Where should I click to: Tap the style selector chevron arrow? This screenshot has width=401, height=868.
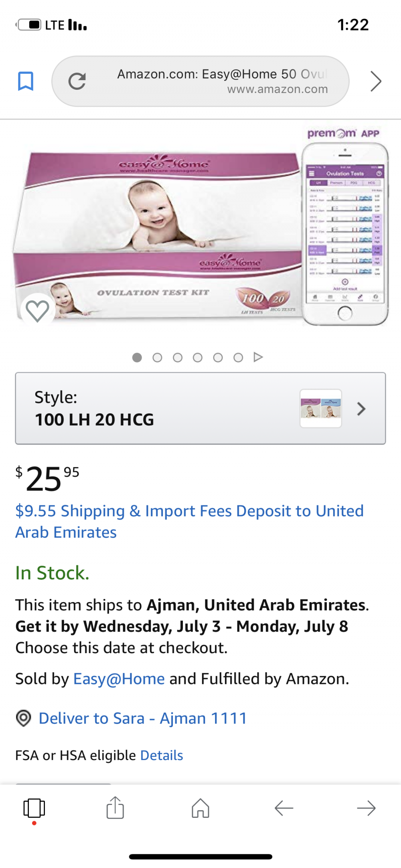[361, 409]
